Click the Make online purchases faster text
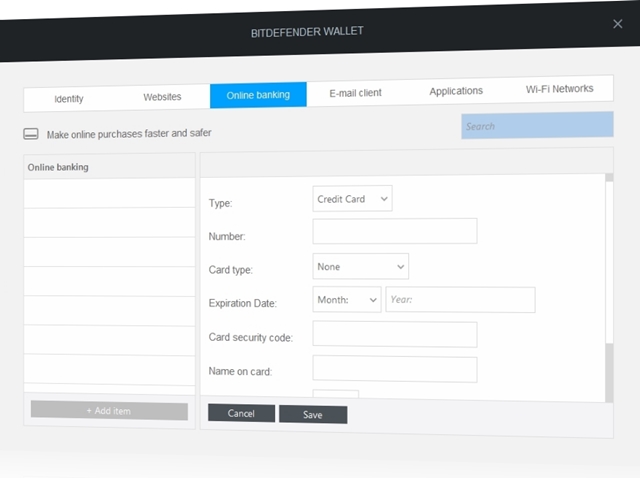Image resolution: width=640 pixels, height=478 pixels. 129,134
